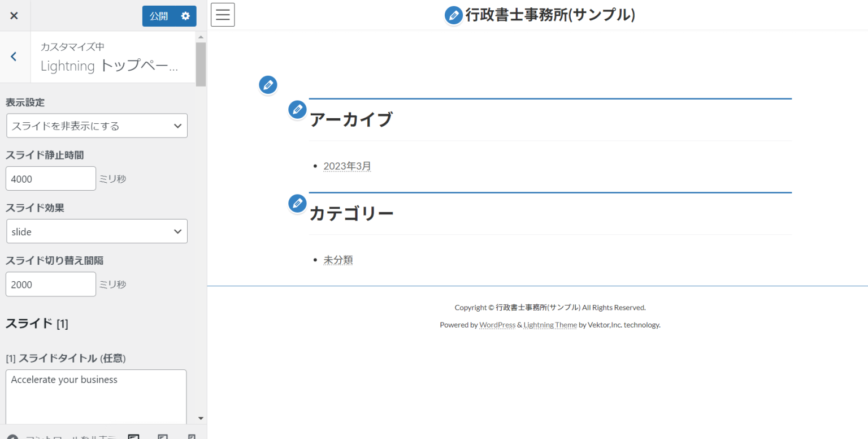Screen dimensions: 868x439
Task: Click the edit pencil beside the site title
Action: click(x=453, y=15)
